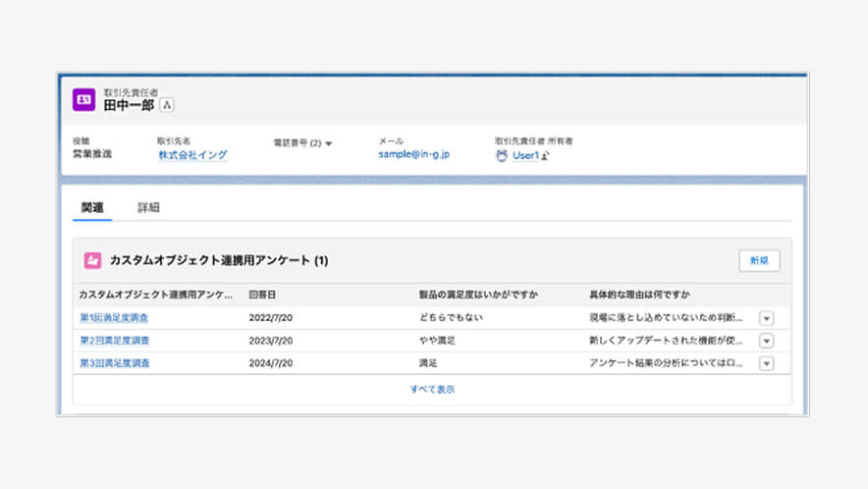Click change owner icon next to User1

[x=546, y=155]
